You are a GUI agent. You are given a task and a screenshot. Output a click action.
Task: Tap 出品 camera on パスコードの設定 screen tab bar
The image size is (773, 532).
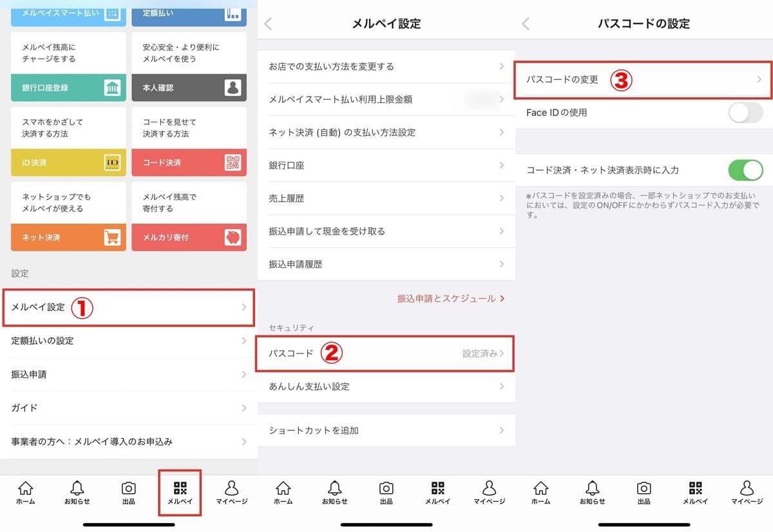644,488
